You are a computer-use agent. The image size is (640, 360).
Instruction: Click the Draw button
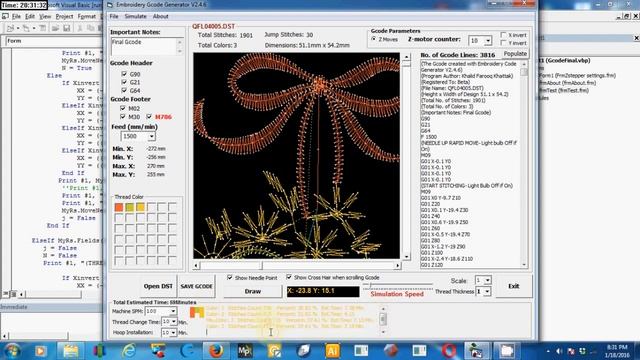click(253, 291)
